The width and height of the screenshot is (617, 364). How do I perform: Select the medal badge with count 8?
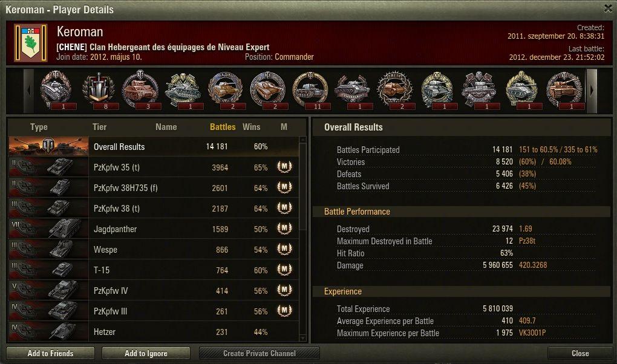pos(99,90)
